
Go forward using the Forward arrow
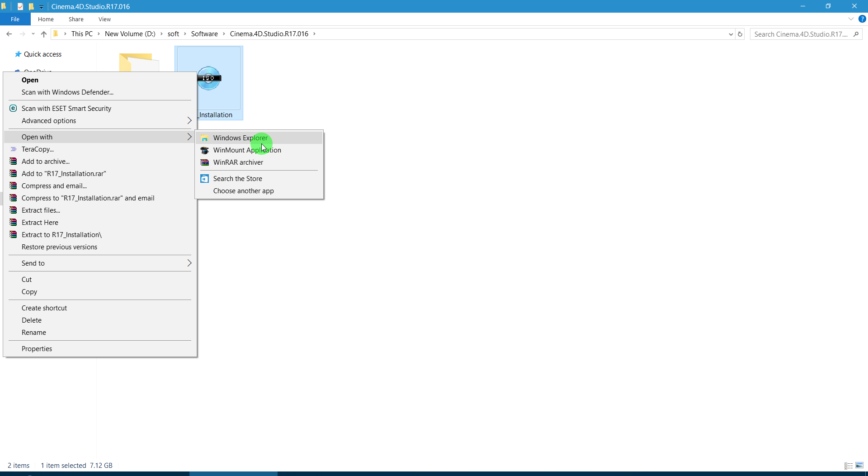coord(22,34)
